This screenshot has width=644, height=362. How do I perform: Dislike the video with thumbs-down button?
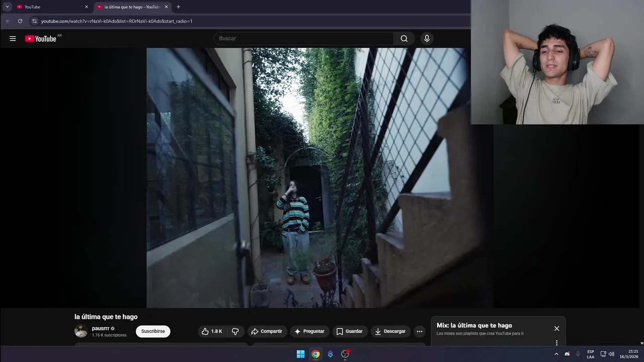235,331
